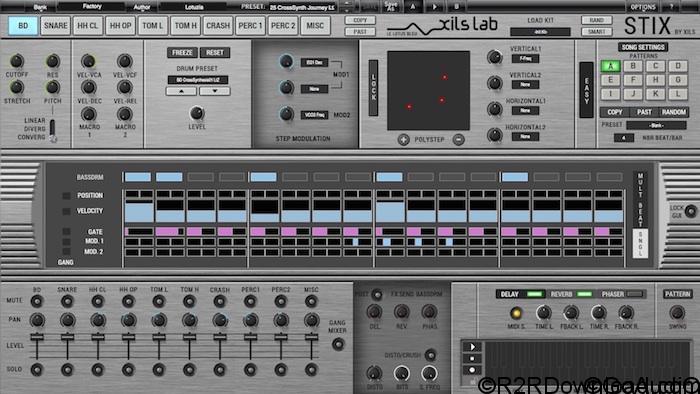Viewport: 700px width, 394px height.
Task: Click the delay TIME L knob
Action: tap(543, 313)
